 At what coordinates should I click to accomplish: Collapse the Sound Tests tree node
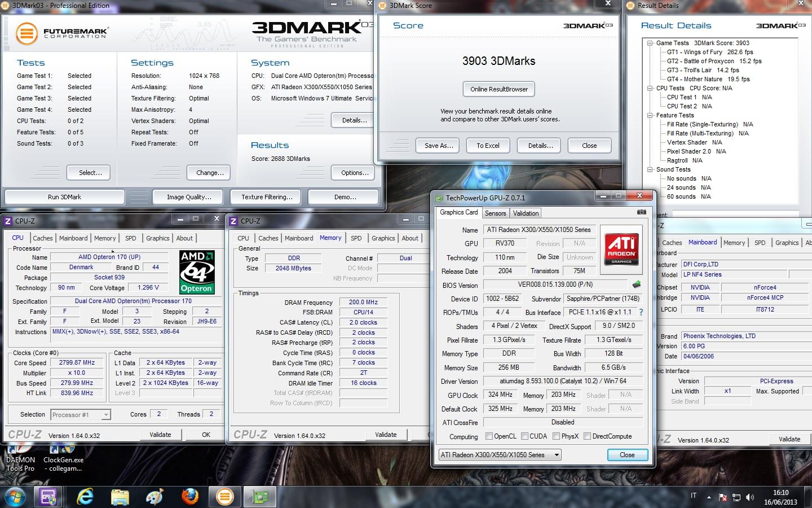click(x=650, y=169)
